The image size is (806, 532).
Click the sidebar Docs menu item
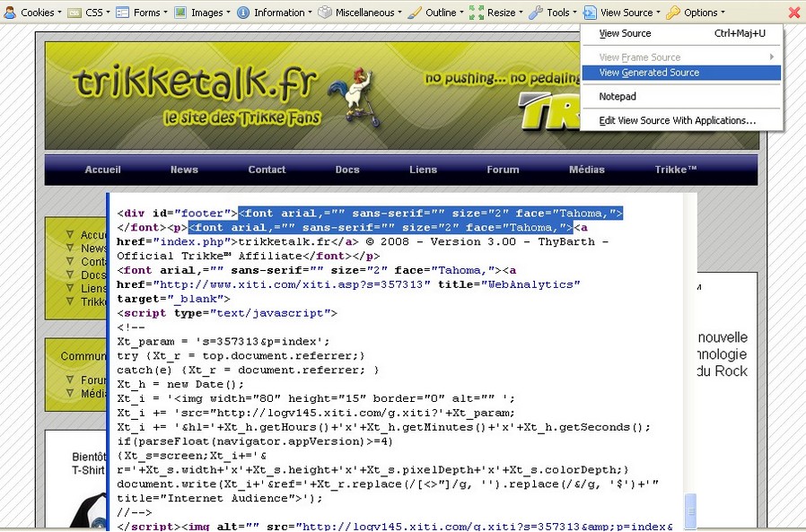(x=93, y=275)
